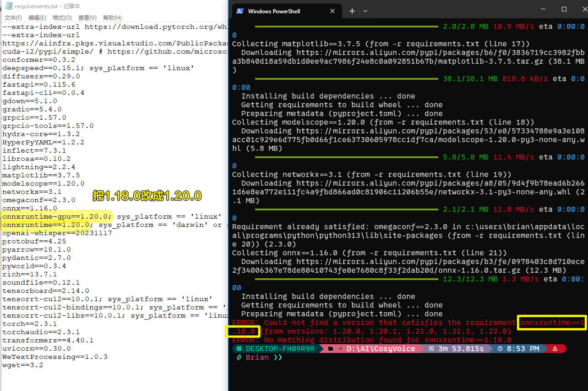Click the warning triangle icon in prompt
588x391 pixels.
point(555,349)
